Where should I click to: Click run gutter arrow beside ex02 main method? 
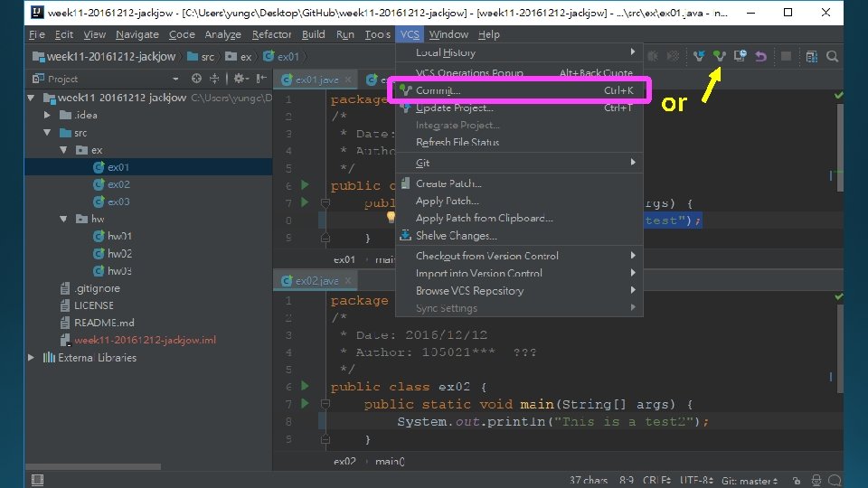(305, 403)
